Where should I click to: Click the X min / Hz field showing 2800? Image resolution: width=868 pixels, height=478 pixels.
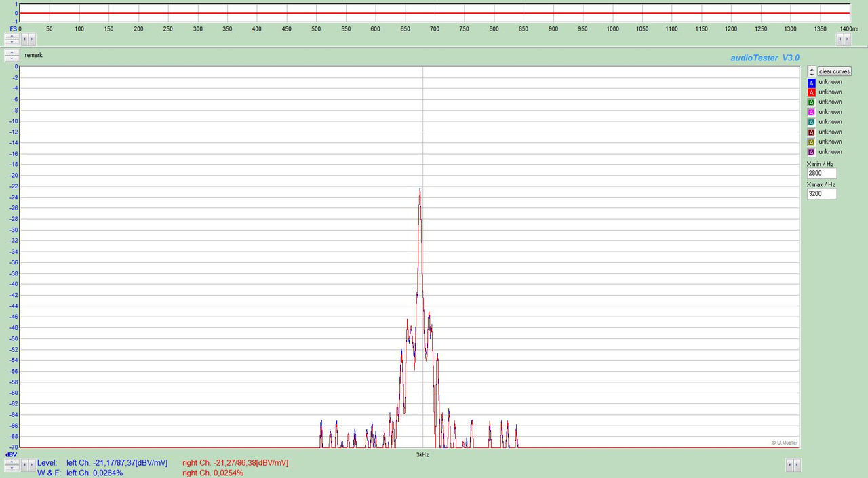(x=821, y=174)
